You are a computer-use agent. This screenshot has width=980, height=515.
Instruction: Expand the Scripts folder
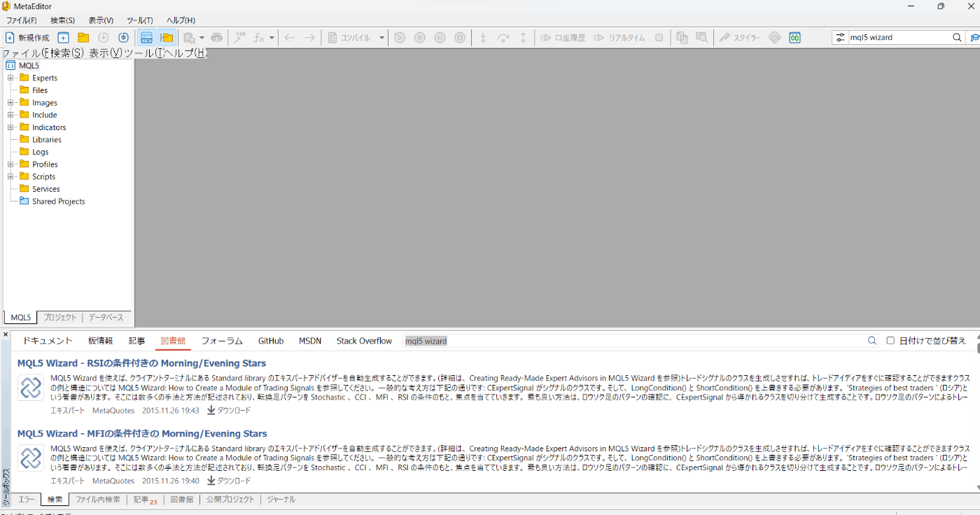coord(10,176)
